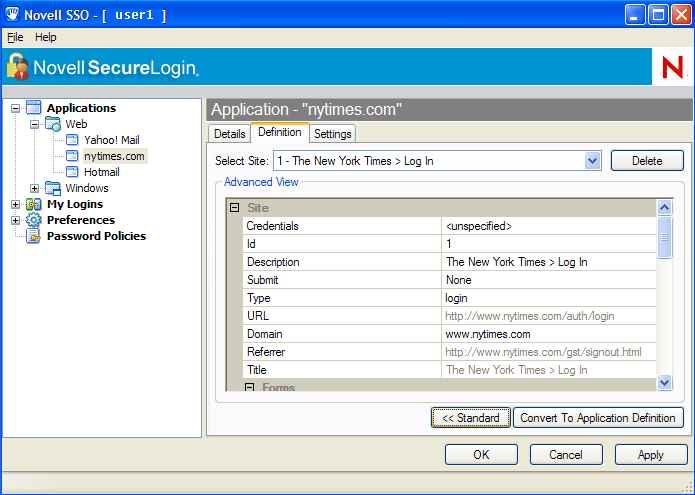
Task: Click Convert To Application Definition button
Action: tap(598, 418)
